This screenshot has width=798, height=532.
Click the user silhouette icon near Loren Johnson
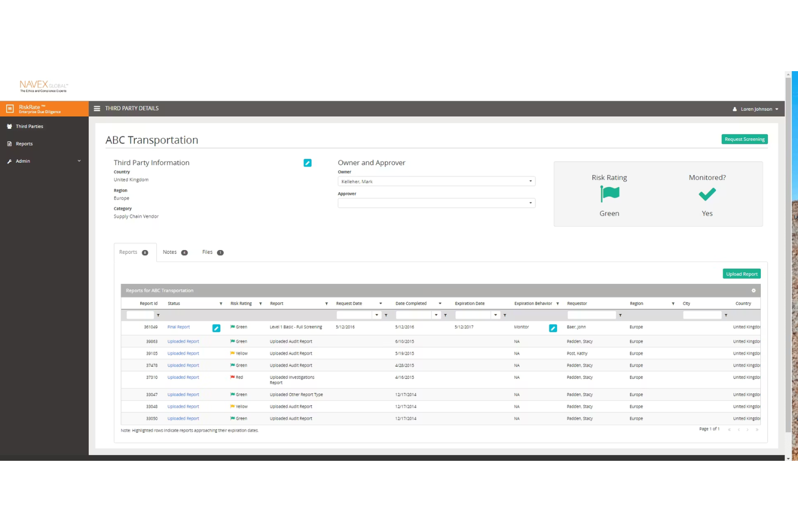click(734, 109)
